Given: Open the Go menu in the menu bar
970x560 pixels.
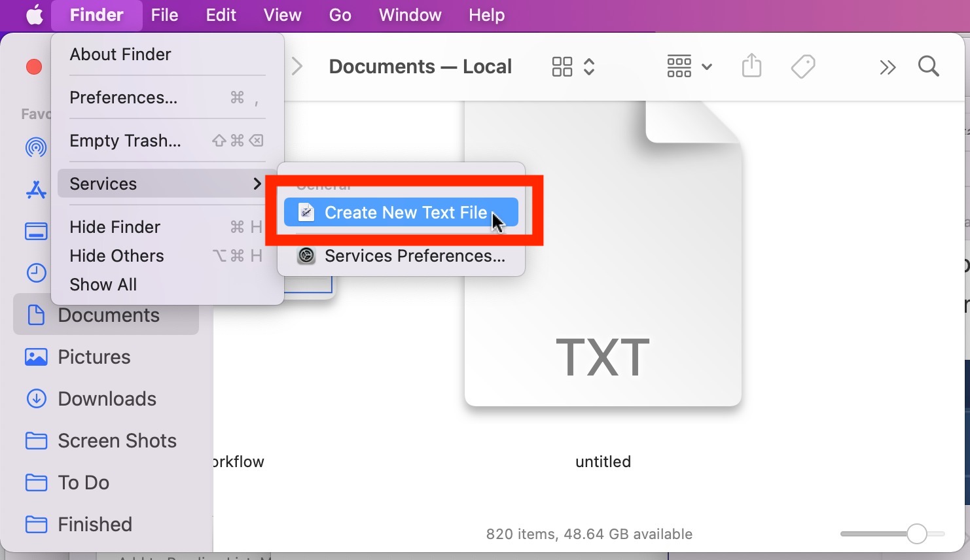Looking at the screenshot, I should (340, 14).
